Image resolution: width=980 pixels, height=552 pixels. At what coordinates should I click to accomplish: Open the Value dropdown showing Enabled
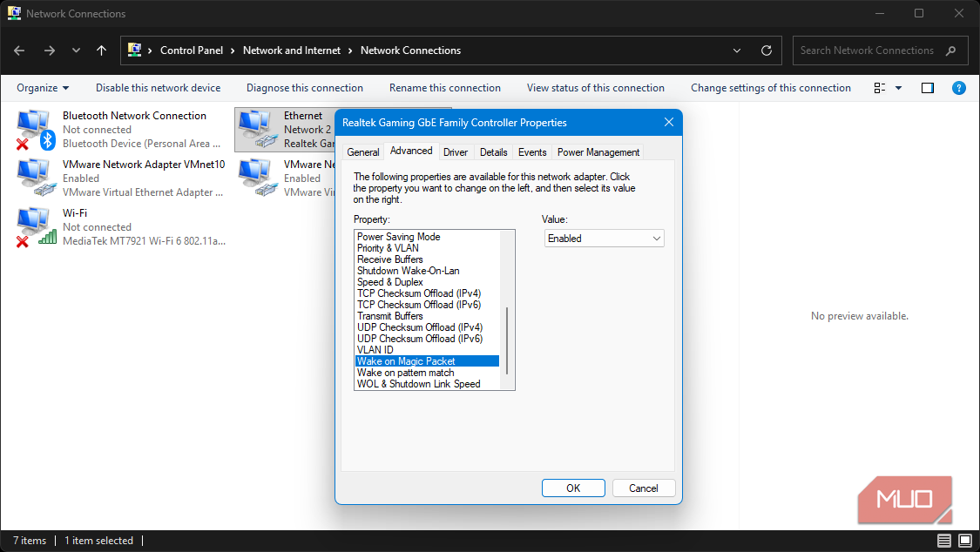click(604, 239)
